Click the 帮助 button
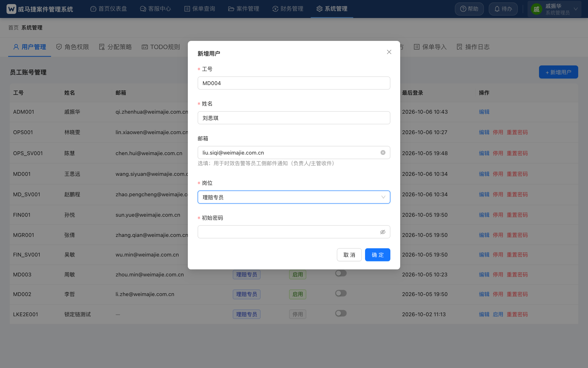588x368 pixels. click(469, 9)
